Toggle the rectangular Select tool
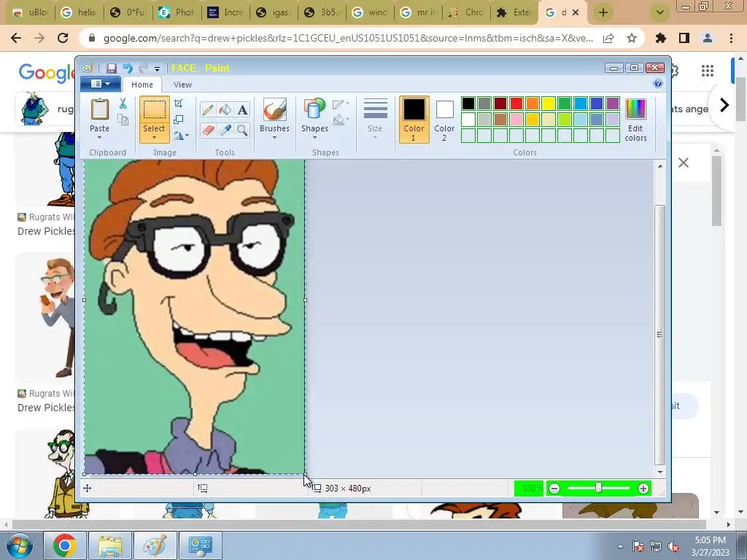 point(155,111)
